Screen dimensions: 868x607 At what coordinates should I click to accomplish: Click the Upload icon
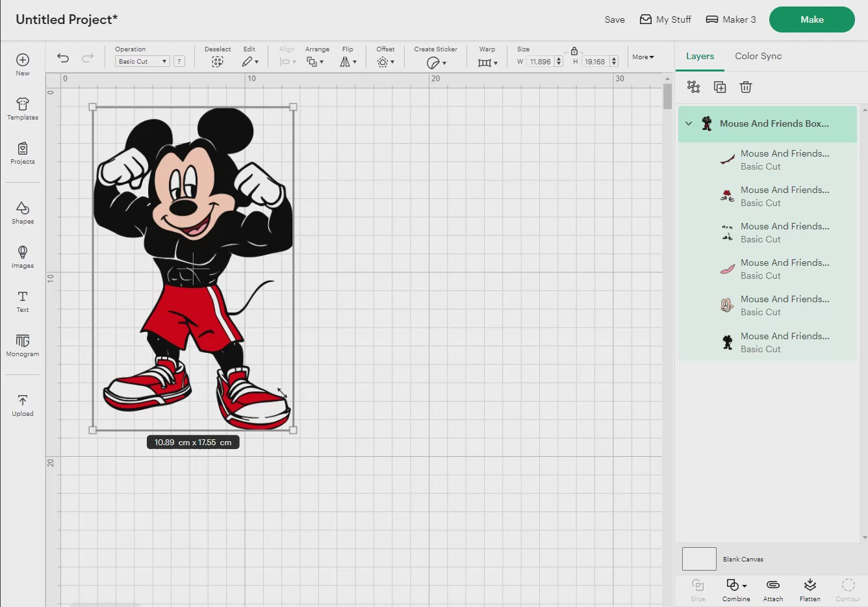(x=23, y=400)
